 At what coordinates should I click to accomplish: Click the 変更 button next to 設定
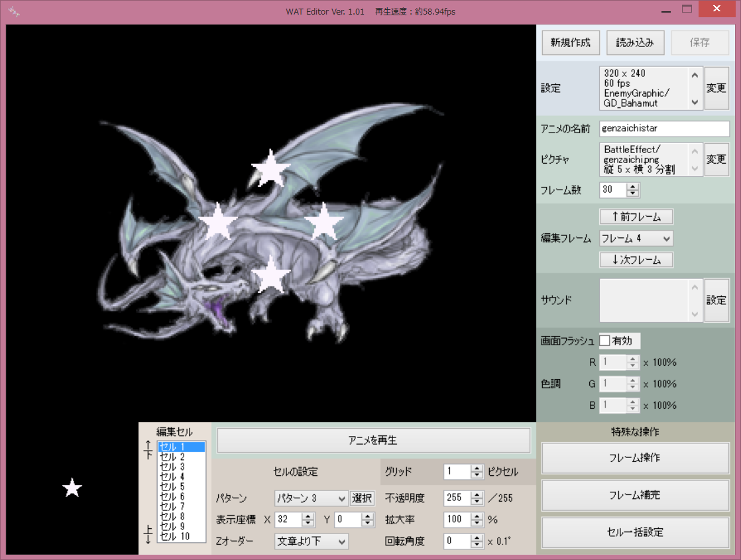716,88
